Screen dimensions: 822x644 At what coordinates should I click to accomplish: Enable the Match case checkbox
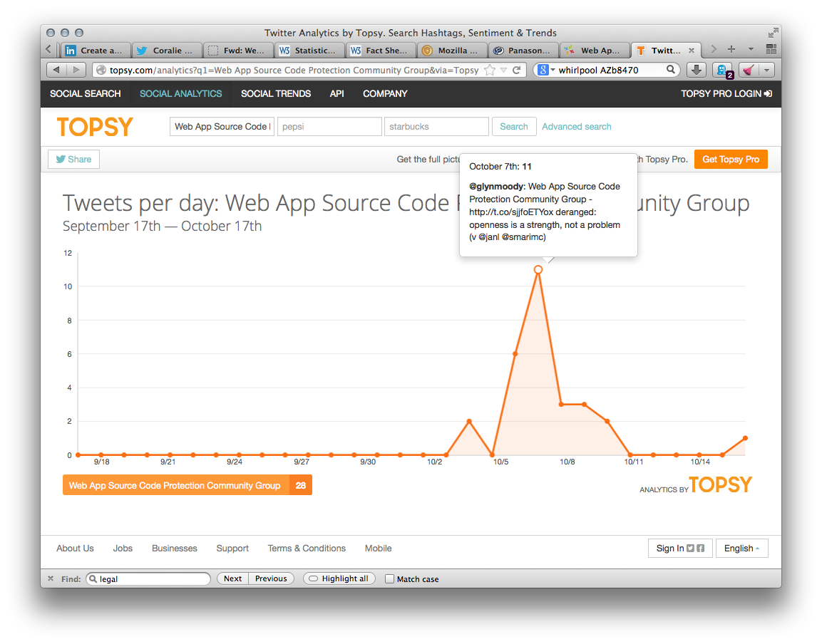click(x=389, y=579)
